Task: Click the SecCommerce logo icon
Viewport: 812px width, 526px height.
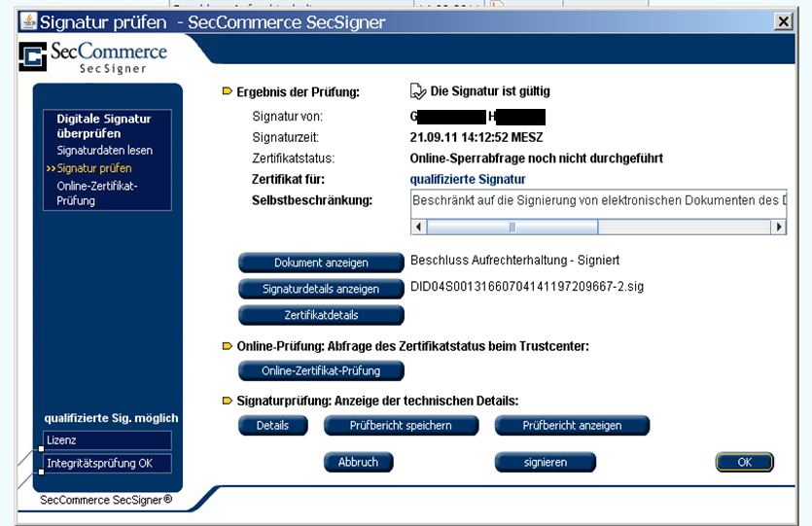Action: [x=33, y=56]
